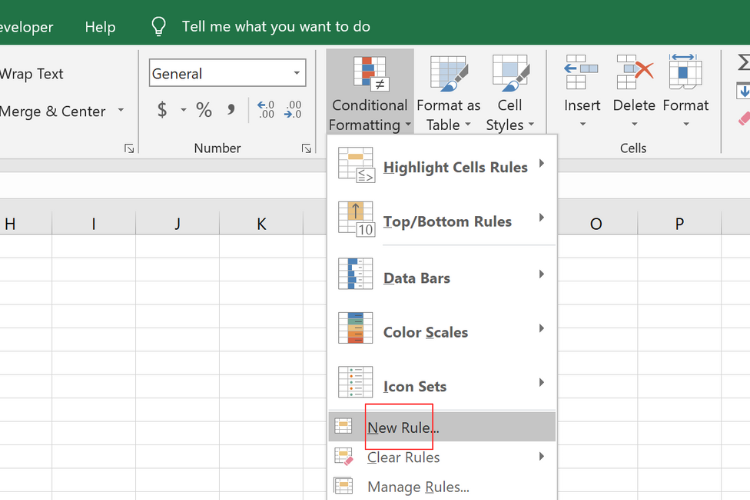Open Alignment settings dialog launcher

click(x=129, y=149)
